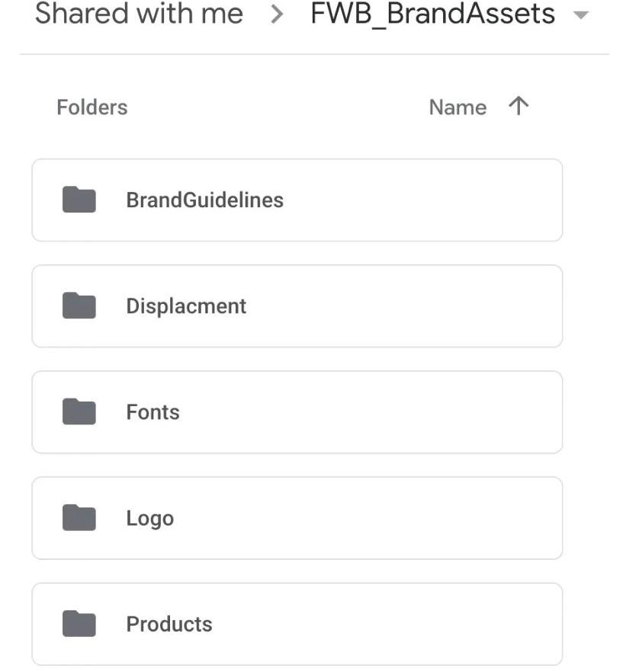Screen dimensions: 626x672
Task: Click the breadcrumb chevron separator
Action: (277, 14)
